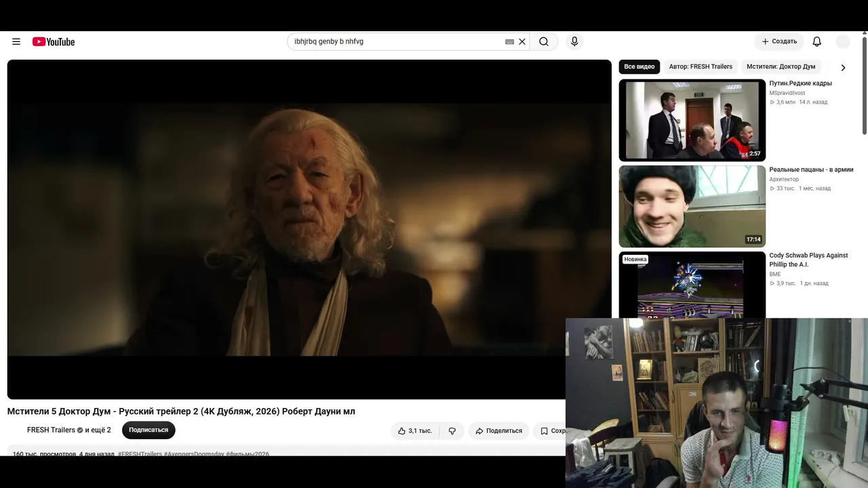Clear the search query with the X
Viewport: 868px width, 488px height.
[522, 41]
